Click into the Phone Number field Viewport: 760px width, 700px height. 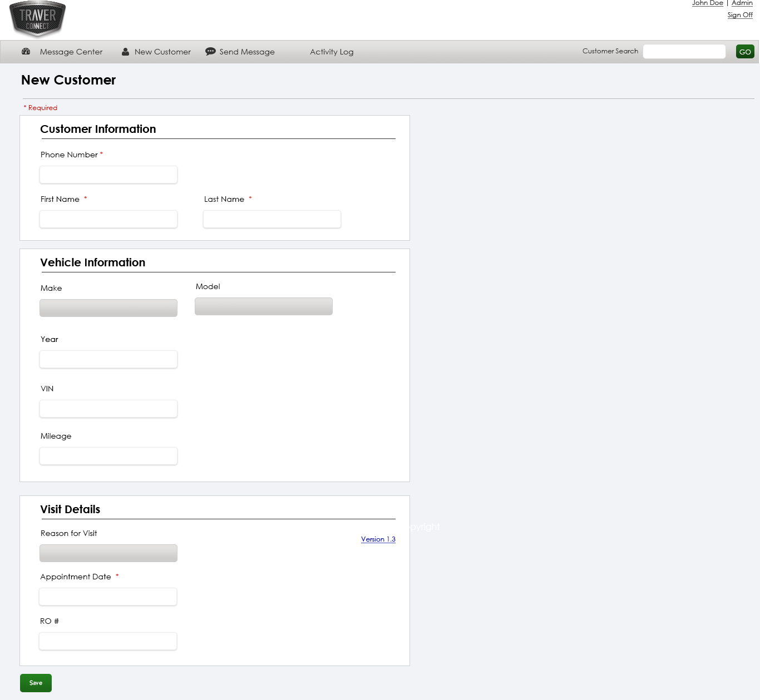(108, 175)
